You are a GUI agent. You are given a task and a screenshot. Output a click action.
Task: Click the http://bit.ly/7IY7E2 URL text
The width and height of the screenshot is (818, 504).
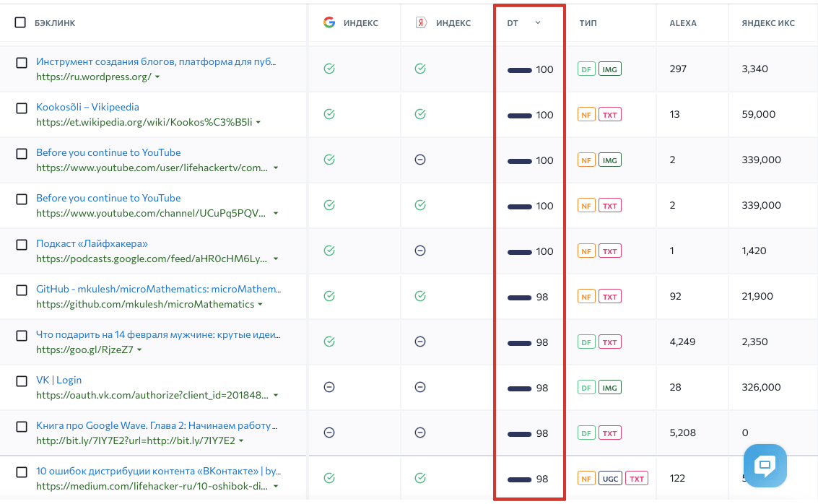tap(136, 441)
